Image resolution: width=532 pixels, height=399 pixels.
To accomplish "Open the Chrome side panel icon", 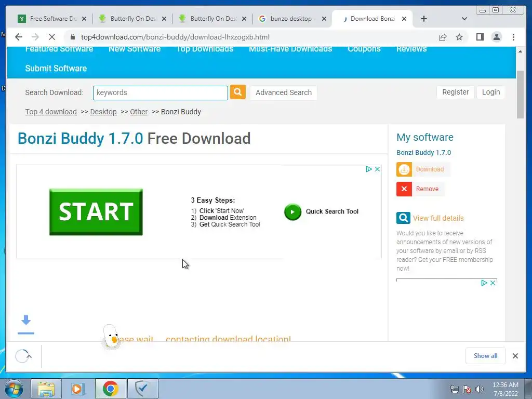I will tap(480, 37).
